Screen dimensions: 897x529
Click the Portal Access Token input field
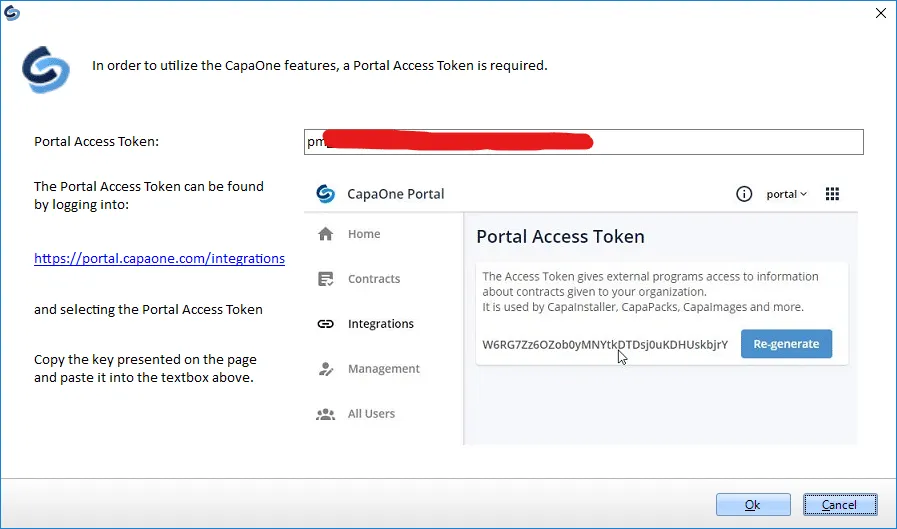pyautogui.click(x=584, y=142)
